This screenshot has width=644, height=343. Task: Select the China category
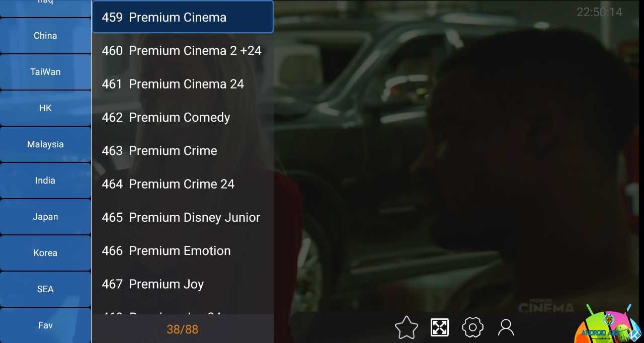pos(45,36)
